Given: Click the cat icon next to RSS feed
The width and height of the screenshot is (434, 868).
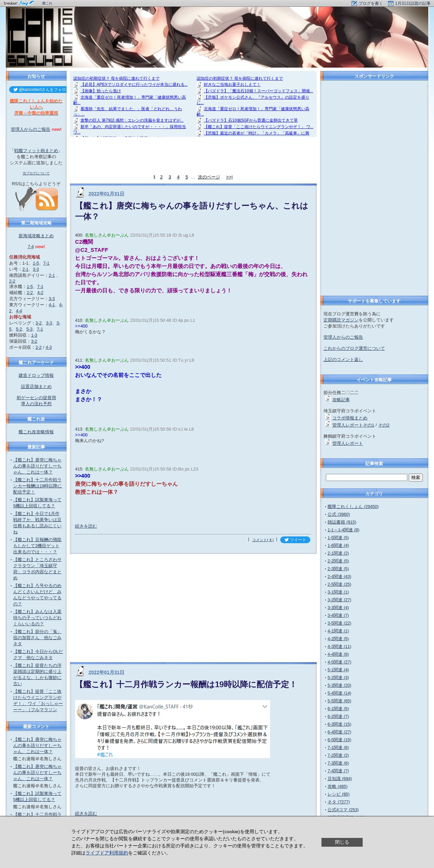Looking at the screenshot, I should 25,199.
